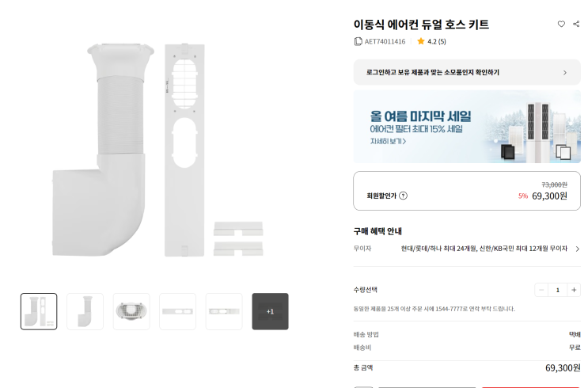Select fourth thumbnail of window panel
The image size is (588, 388).
click(x=177, y=311)
